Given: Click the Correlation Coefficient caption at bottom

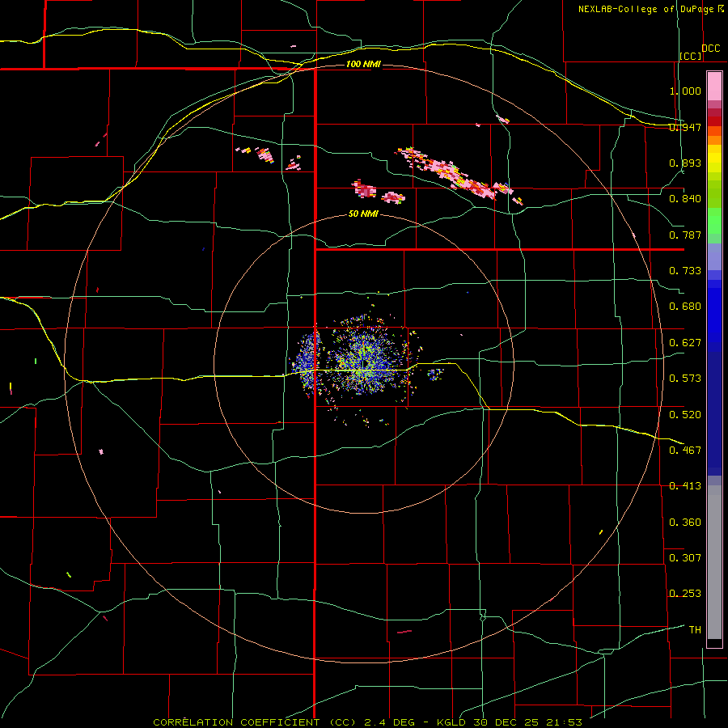Looking at the screenshot, I should tap(367, 722).
